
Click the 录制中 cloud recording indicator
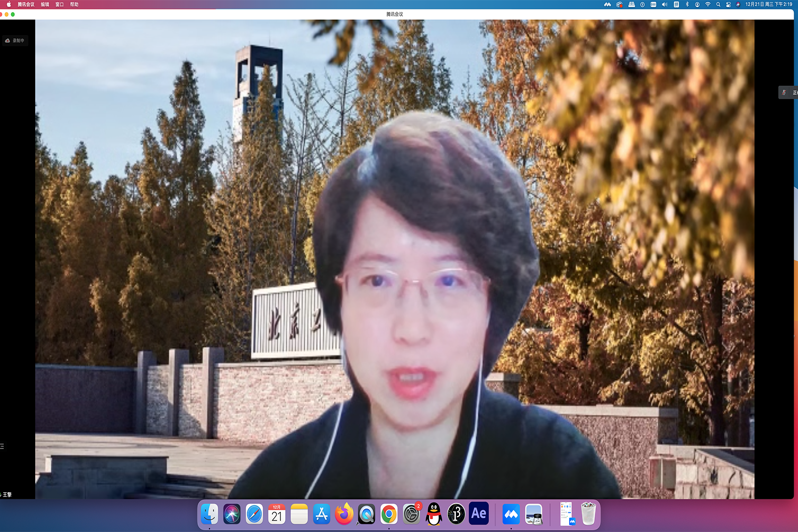15,40
